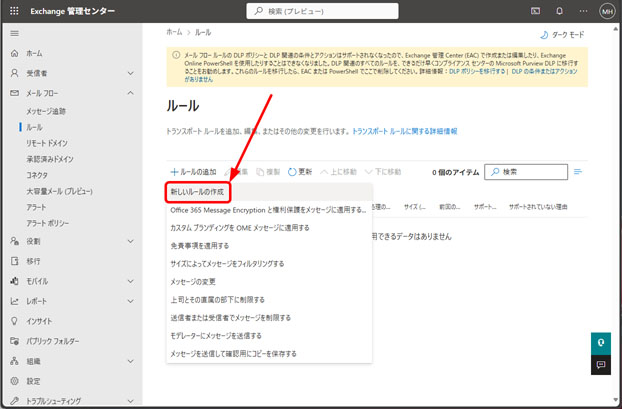Click the サポートされていない理由 column header
622x409 pixels.
[x=538, y=207]
